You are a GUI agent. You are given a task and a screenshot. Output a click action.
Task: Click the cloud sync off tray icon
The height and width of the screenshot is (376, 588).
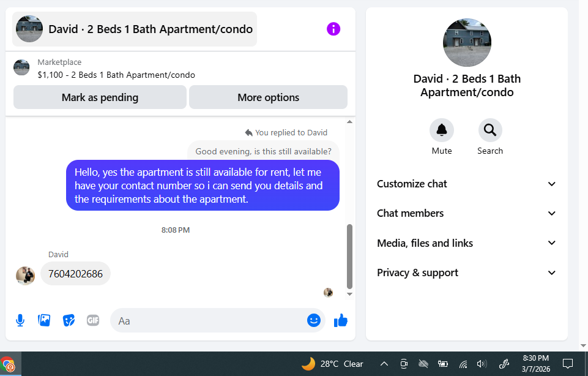coord(423,364)
